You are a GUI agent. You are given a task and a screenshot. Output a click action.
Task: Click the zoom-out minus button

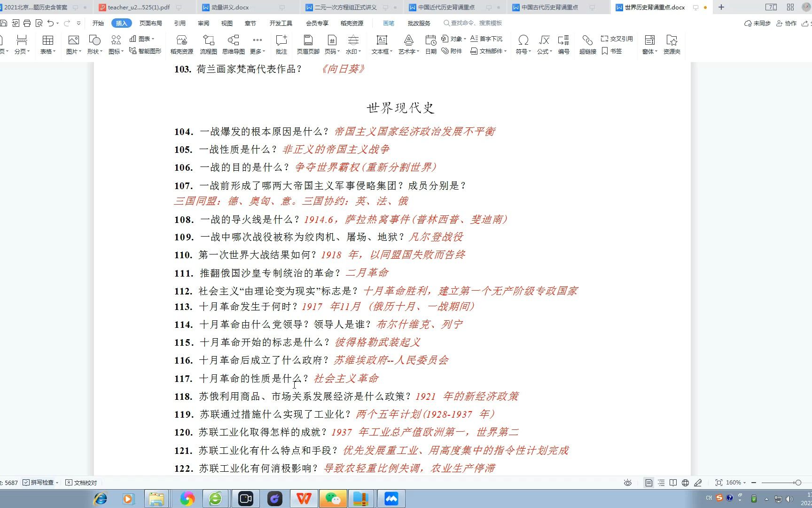(x=754, y=483)
